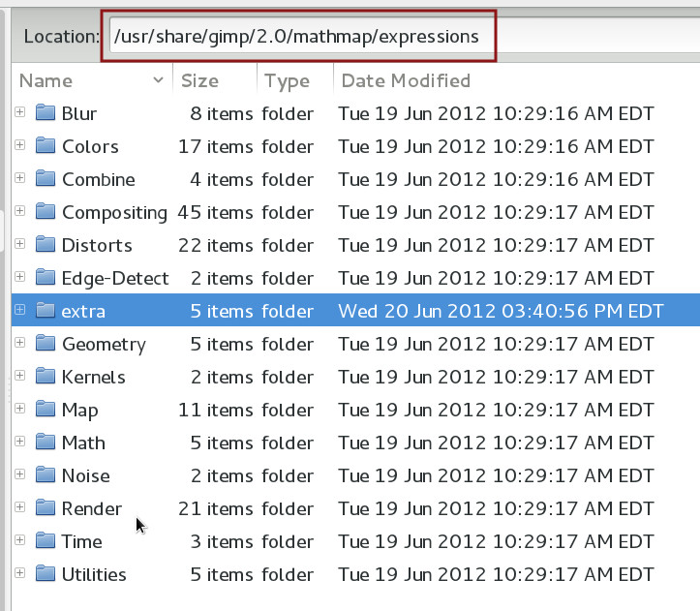The height and width of the screenshot is (611, 700).
Task: Select the Map folder name
Action: (80, 410)
